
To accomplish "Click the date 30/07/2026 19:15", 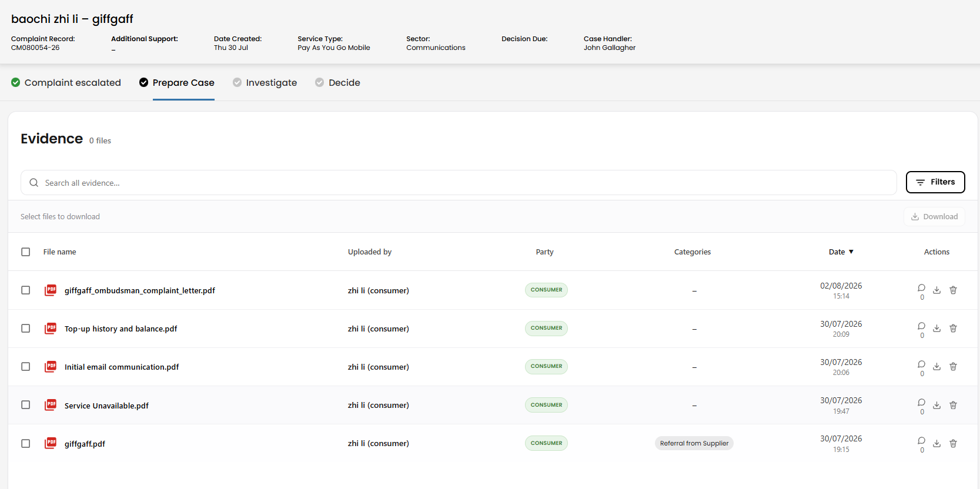I will click(841, 444).
